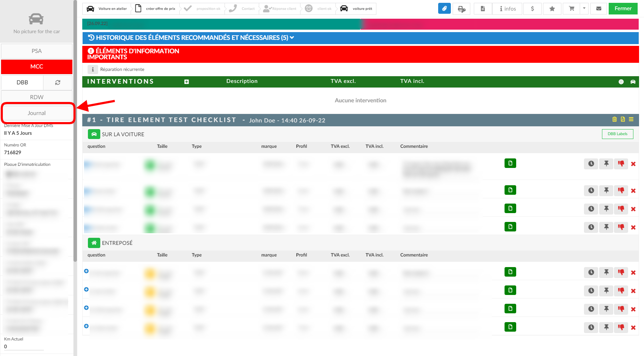Screen dimensions: 644x356
Task: Remove first SUR LA VOITURE row with red X
Action: [633, 164]
